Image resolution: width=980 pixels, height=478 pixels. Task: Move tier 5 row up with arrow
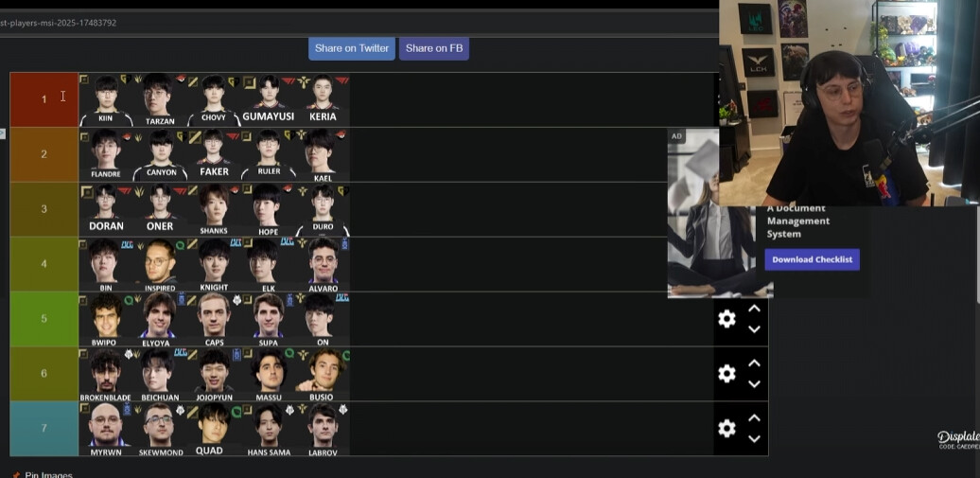[x=754, y=310]
